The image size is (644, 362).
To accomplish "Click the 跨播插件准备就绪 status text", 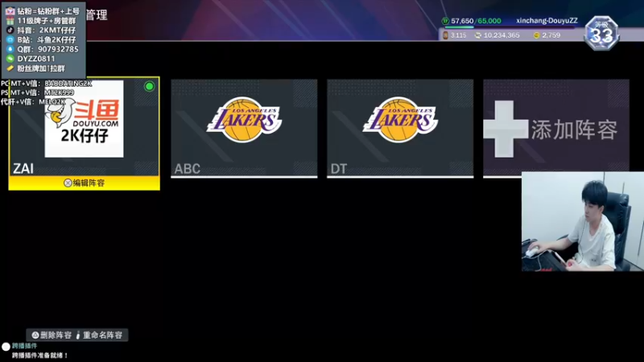I will 39,356.
